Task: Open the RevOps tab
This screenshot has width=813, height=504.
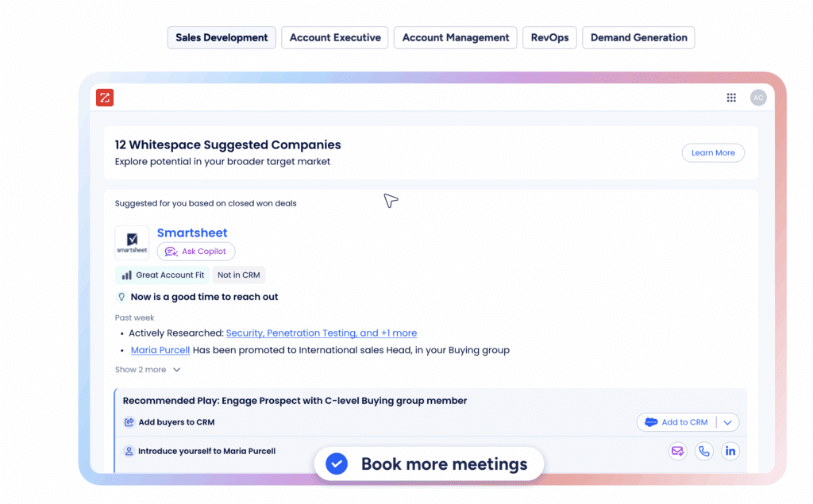Action: [x=549, y=38]
